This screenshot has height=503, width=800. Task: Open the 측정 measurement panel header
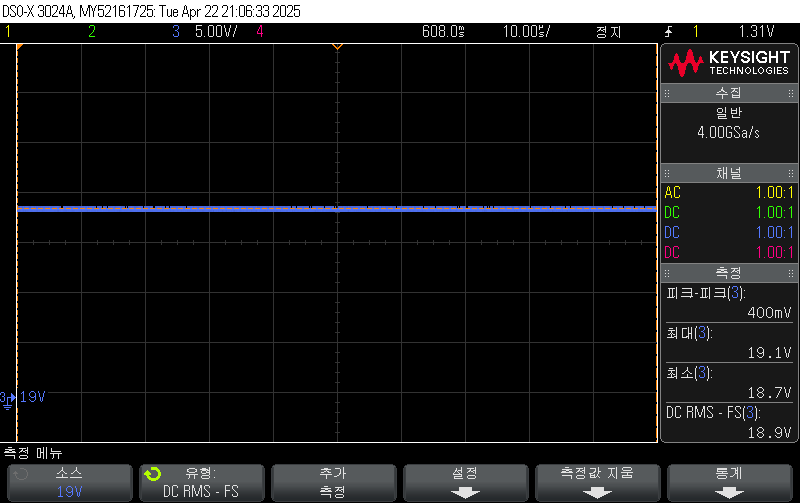click(x=729, y=273)
